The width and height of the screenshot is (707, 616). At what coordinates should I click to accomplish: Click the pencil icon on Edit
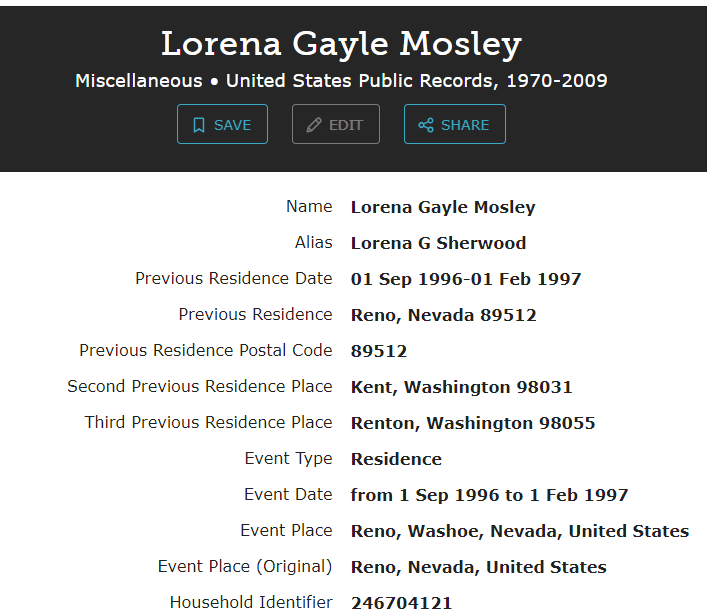pos(314,125)
